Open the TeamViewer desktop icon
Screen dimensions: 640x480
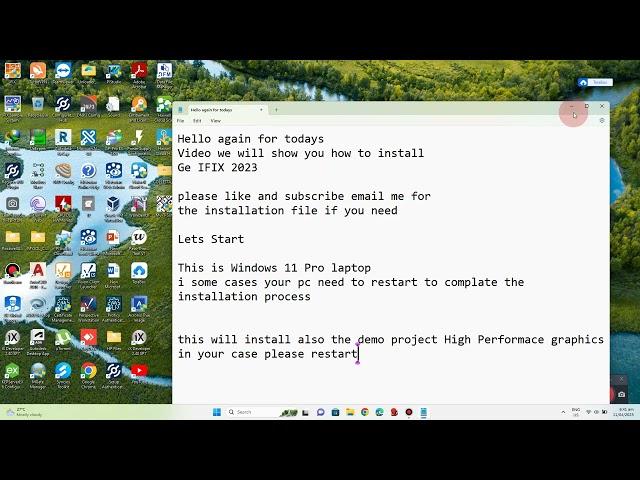(x=63, y=73)
